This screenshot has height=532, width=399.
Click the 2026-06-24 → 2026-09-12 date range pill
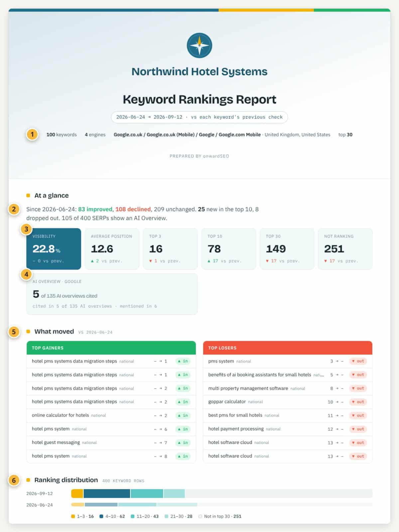point(199,117)
